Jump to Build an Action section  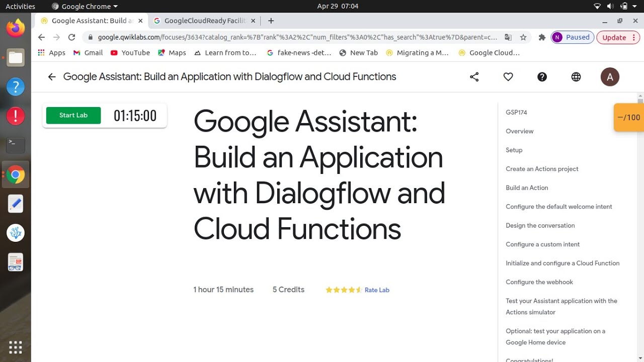(x=527, y=188)
